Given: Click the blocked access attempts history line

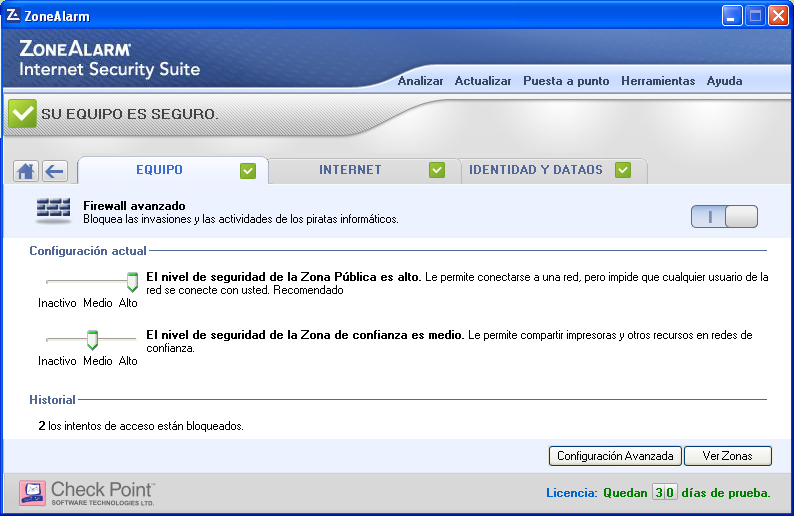Looking at the screenshot, I should pyautogui.click(x=141, y=426).
